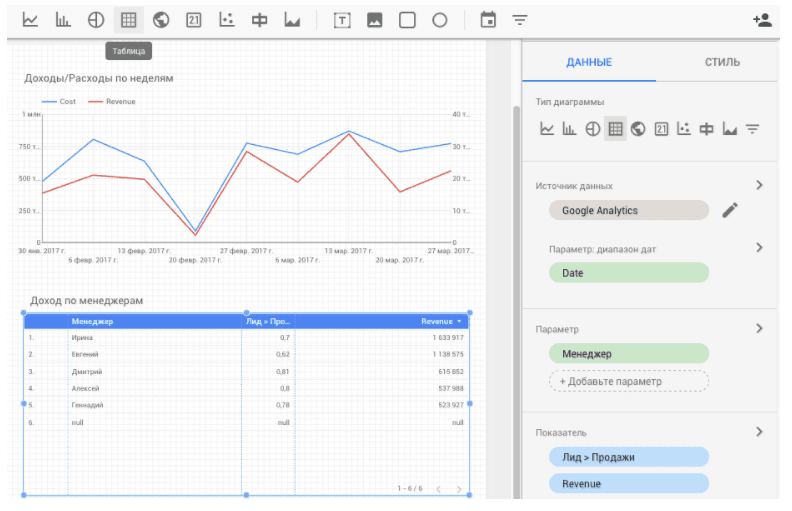The width and height of the screenshot is (792, 511).
Task: Switch chart type to bar chart in panel
Action: (569, 129)
